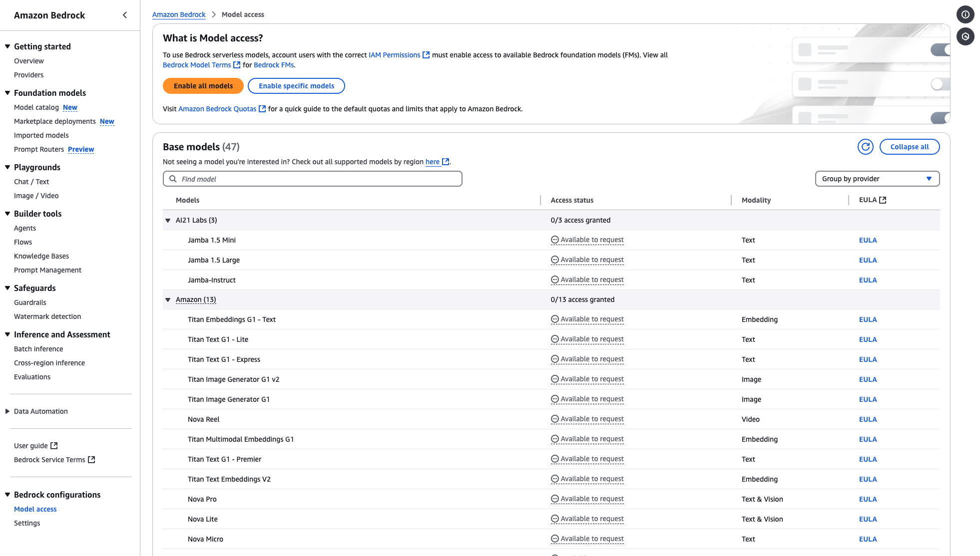This screenshot has height=556, width=980.
Task: Open IAM Permissions external link icon
Action: click(x=426, y=55)
